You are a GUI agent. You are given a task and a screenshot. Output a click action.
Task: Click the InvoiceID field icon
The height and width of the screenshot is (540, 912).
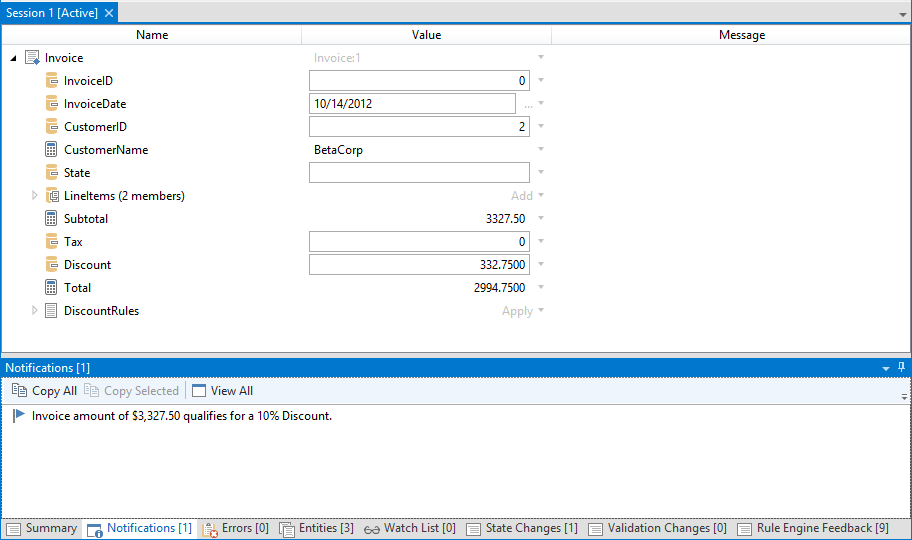[x=52, y=81]
